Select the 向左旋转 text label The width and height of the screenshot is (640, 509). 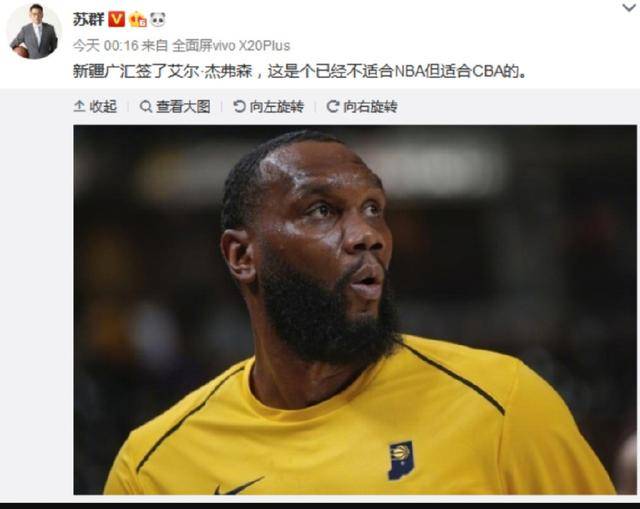pyautogui.click(x=277, y=107)
